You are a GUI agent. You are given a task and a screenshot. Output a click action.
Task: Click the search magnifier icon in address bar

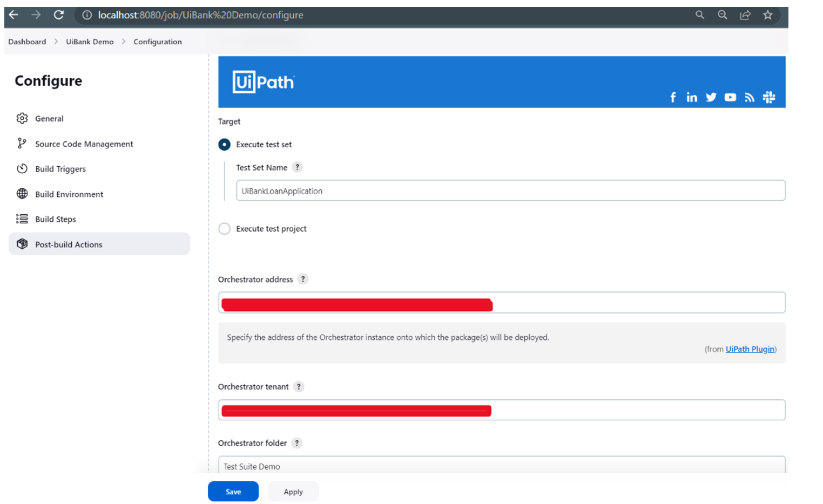[x=700, y=15]
